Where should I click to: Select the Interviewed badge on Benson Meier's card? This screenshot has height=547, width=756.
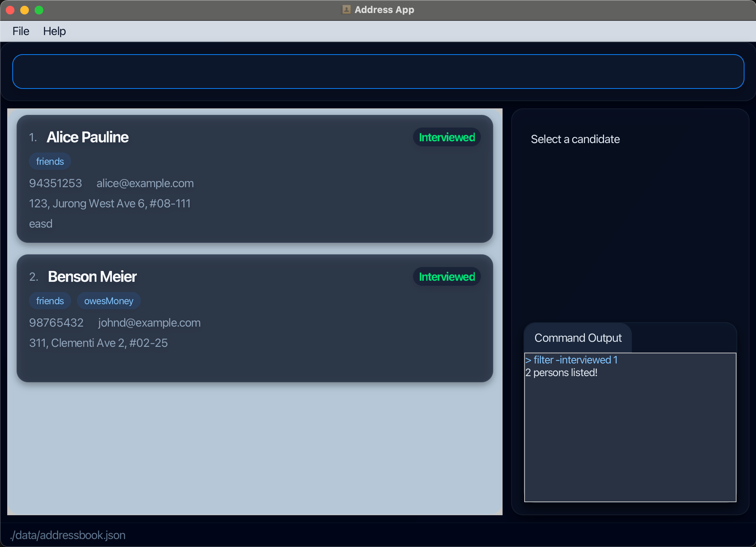(447, 276)
